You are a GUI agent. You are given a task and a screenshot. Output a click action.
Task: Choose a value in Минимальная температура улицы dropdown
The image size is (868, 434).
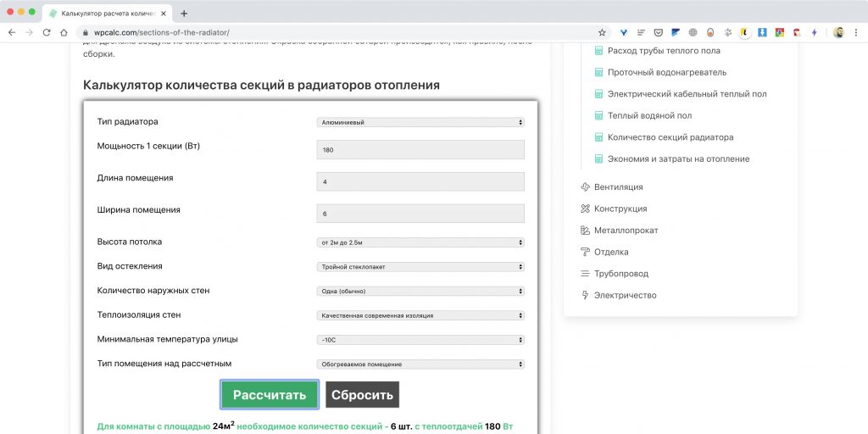(x=420, y=340)
